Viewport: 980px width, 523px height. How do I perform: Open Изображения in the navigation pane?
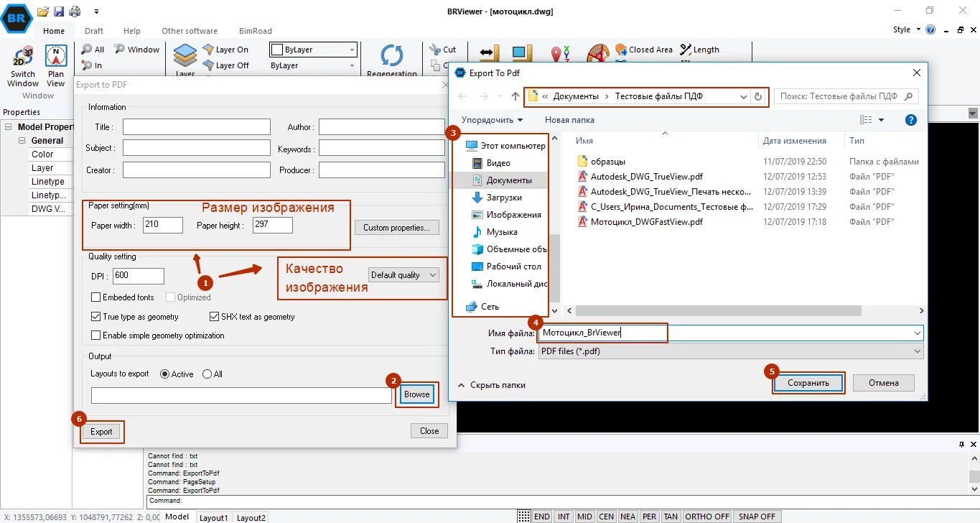[x=506, y=215]
